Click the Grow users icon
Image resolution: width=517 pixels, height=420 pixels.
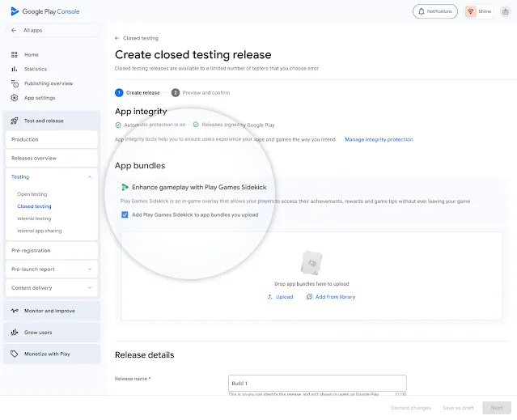[x=15, y=332]
